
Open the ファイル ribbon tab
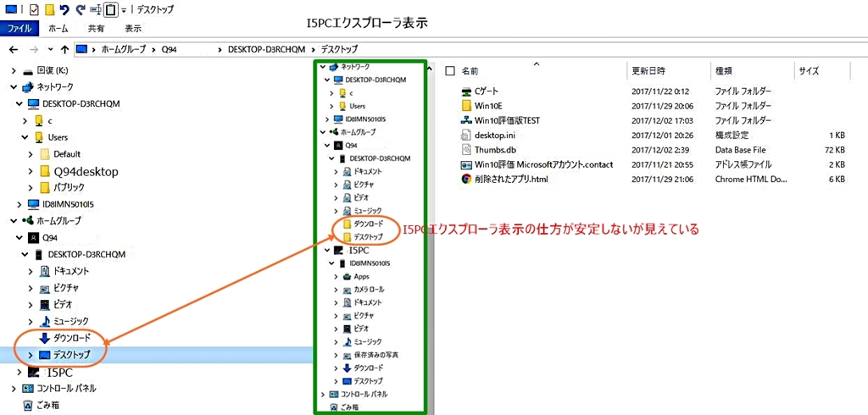tap(19, 28)
